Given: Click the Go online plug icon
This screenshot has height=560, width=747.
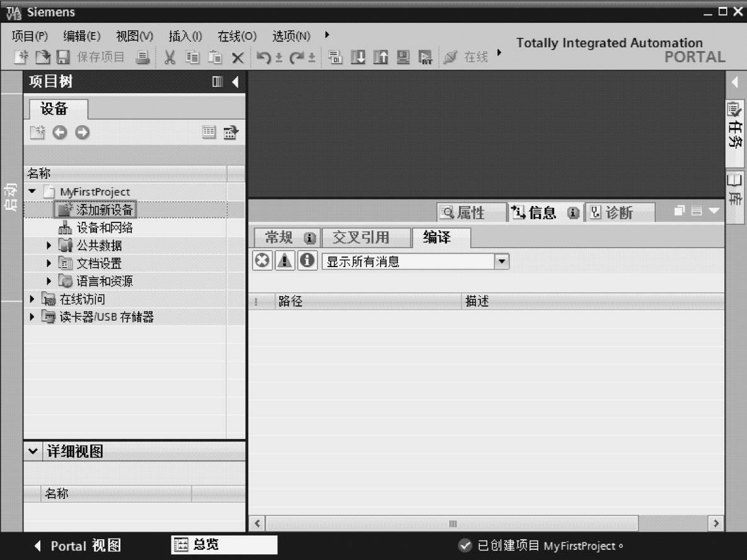Looking at the screenshot, I should click(449, 57).
